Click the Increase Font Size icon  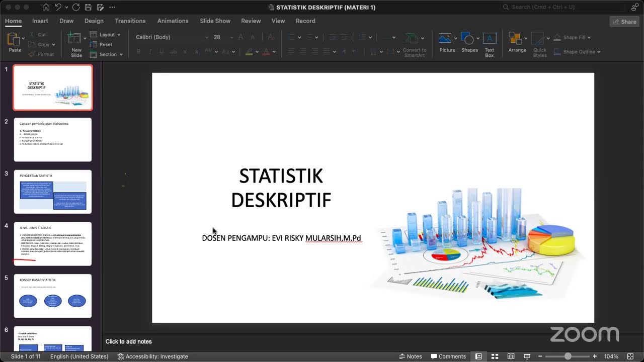(x=240, y=37)
